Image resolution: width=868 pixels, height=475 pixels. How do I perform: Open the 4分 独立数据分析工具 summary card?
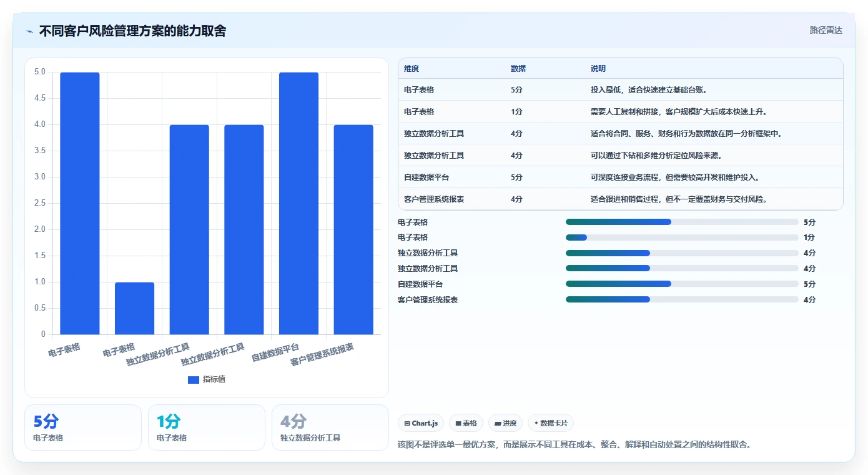tap(330, 427)
